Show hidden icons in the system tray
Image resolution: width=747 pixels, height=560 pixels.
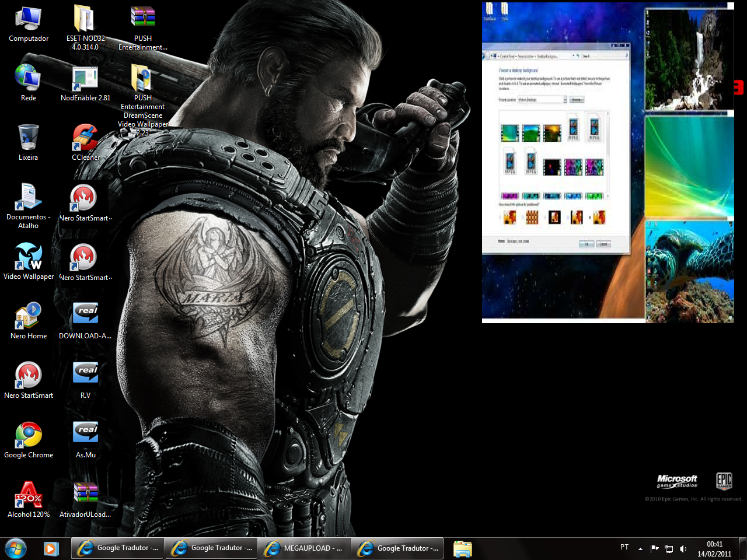pyautogui.click(x=640, y=548)
